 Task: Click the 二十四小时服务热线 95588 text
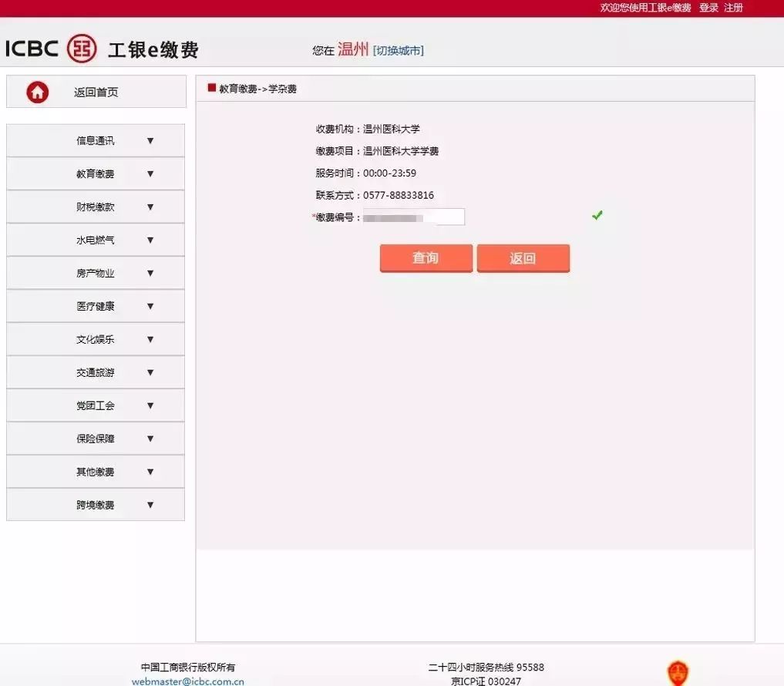pyautogui.click(x=486, y=667)
